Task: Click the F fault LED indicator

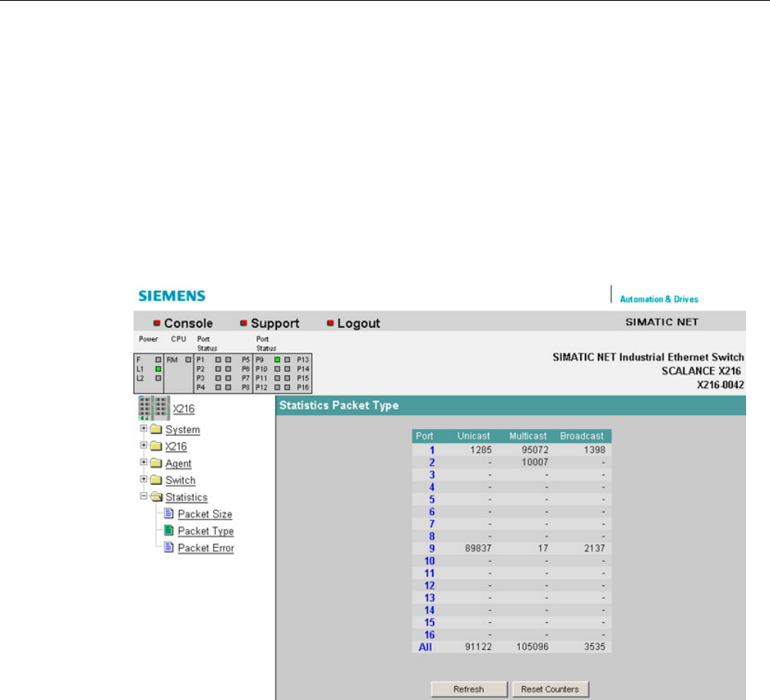Action: 158,360
